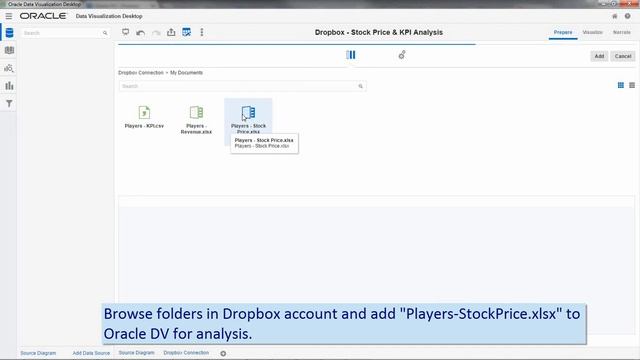Viewport: 640px width, 360px height.
Task: Redo the last action
Action: [x=156, y=33]
